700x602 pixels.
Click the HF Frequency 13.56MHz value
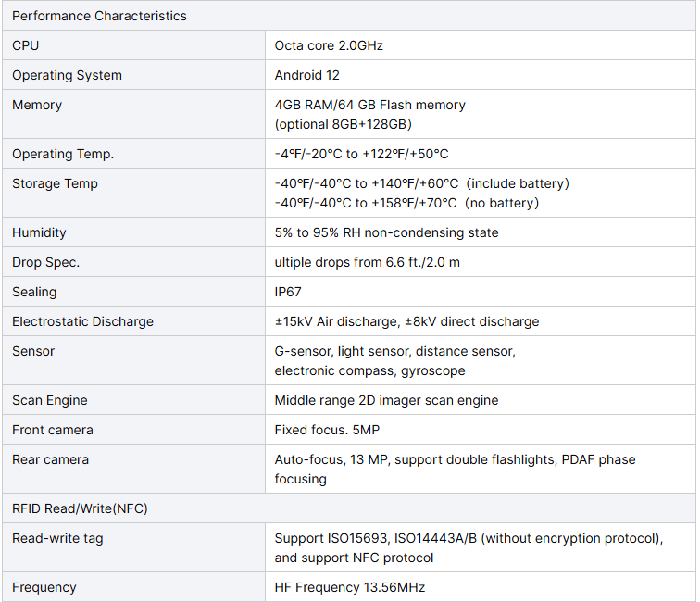click(x=350, y=588)
